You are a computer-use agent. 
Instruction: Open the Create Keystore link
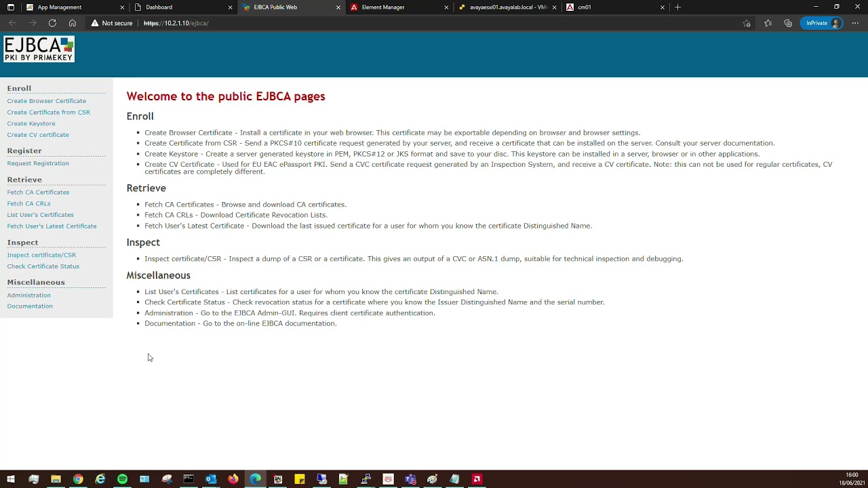click(x=31, y=123)
